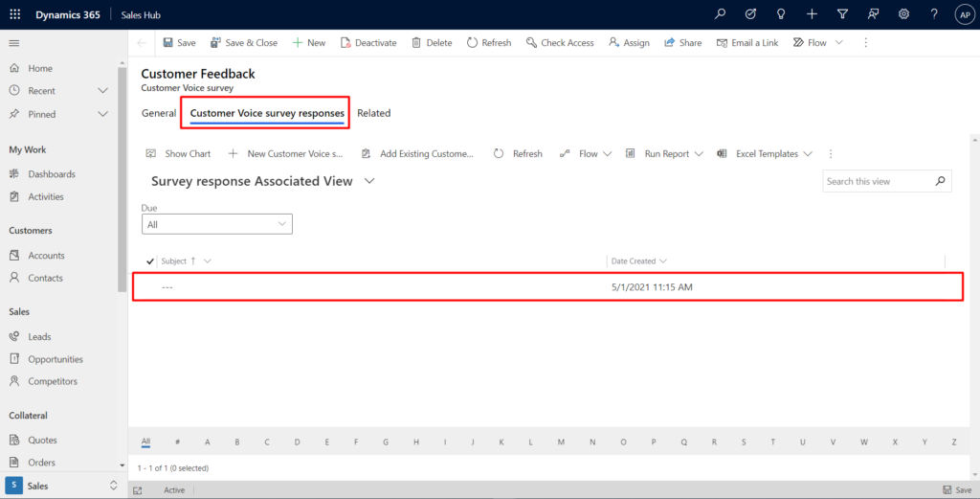980x499 pixels.
Task: Click the question mark help icon
Action: (934, 13)
